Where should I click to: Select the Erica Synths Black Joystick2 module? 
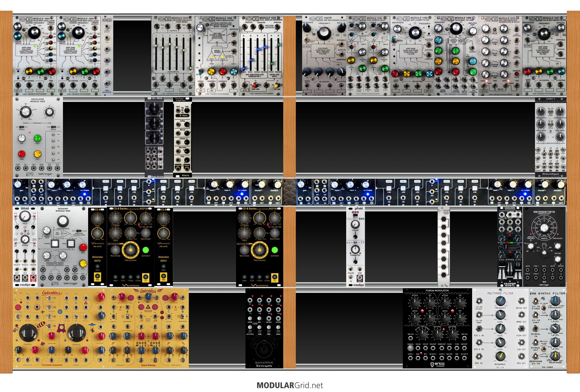(x=264, y=328)
